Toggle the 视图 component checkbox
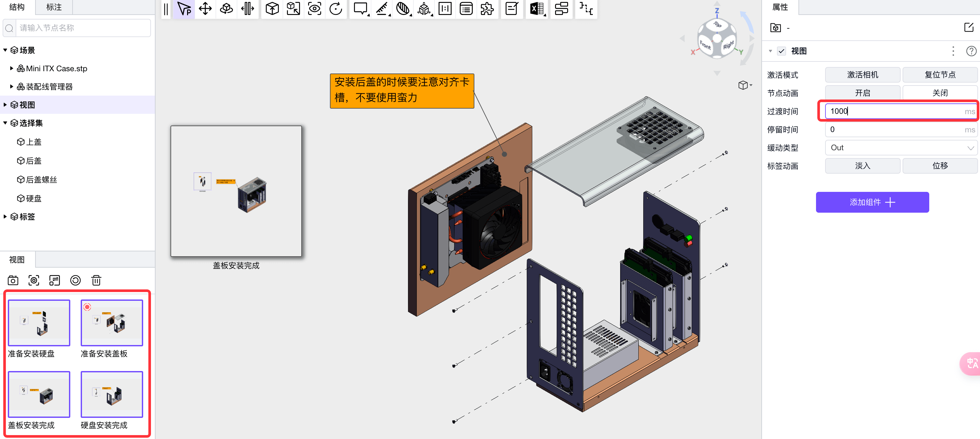This screenshot has width=980, height=439. click(x=782, y=51)
